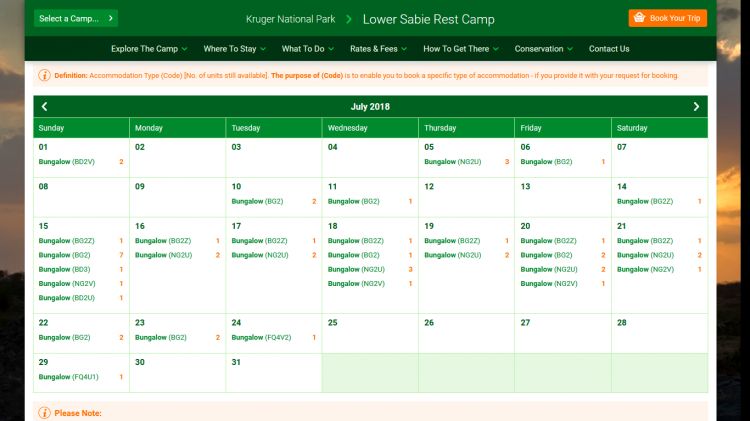Expand the Rates & Fees menu
The height and width of the screenshot is (421, 750).
pyautogui.click(x=378, y=49)
